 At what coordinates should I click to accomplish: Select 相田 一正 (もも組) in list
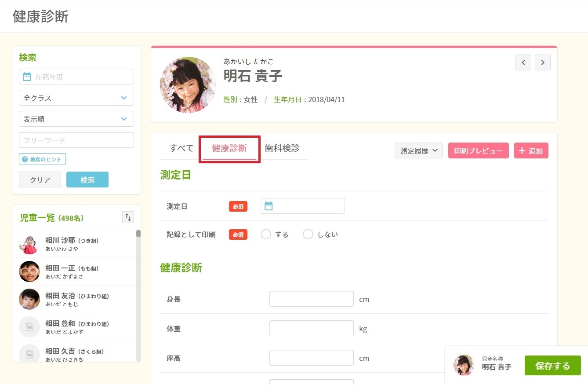[x=74, y=271]
